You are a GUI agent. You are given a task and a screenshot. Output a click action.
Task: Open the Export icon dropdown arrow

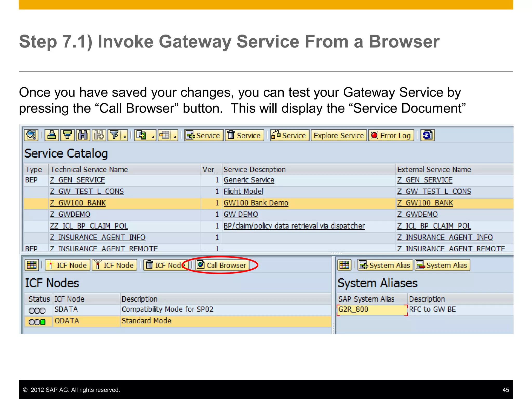pos(153,136)
